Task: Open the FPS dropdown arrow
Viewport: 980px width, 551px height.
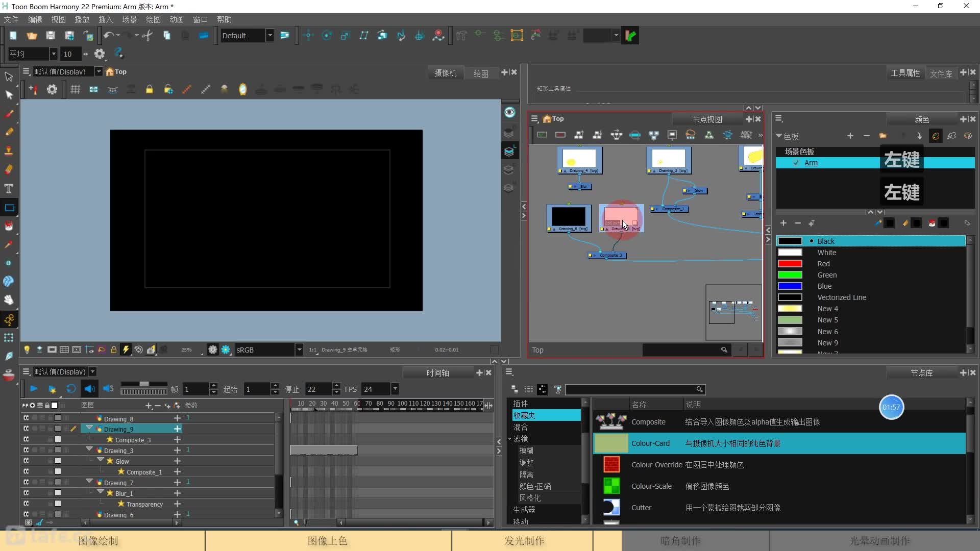Action: coord(395,389)
